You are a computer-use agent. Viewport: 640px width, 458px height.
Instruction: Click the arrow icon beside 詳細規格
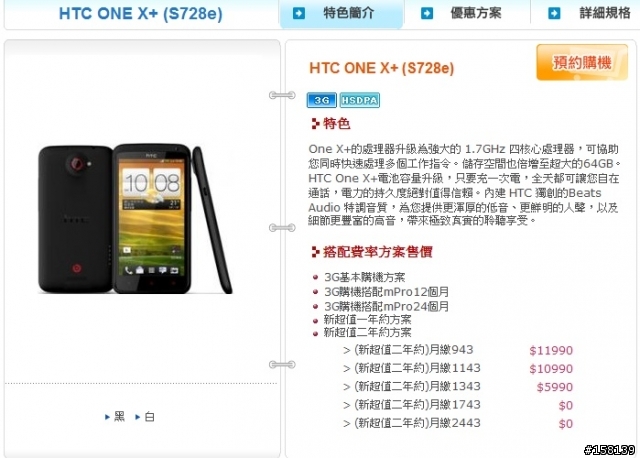point(554,13)
